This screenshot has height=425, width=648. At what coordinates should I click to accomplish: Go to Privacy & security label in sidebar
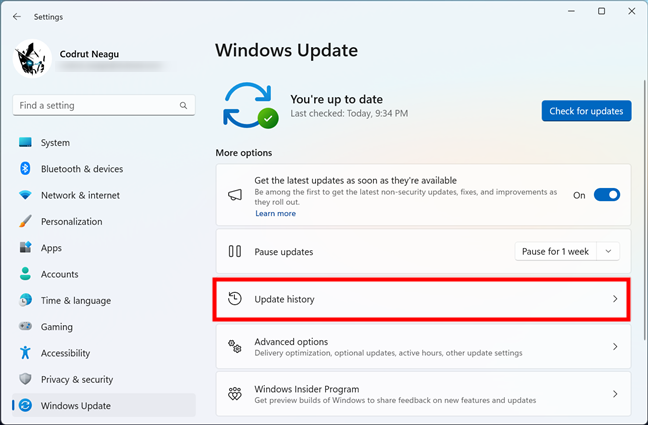pyautogui.click(x=77, y=380)
